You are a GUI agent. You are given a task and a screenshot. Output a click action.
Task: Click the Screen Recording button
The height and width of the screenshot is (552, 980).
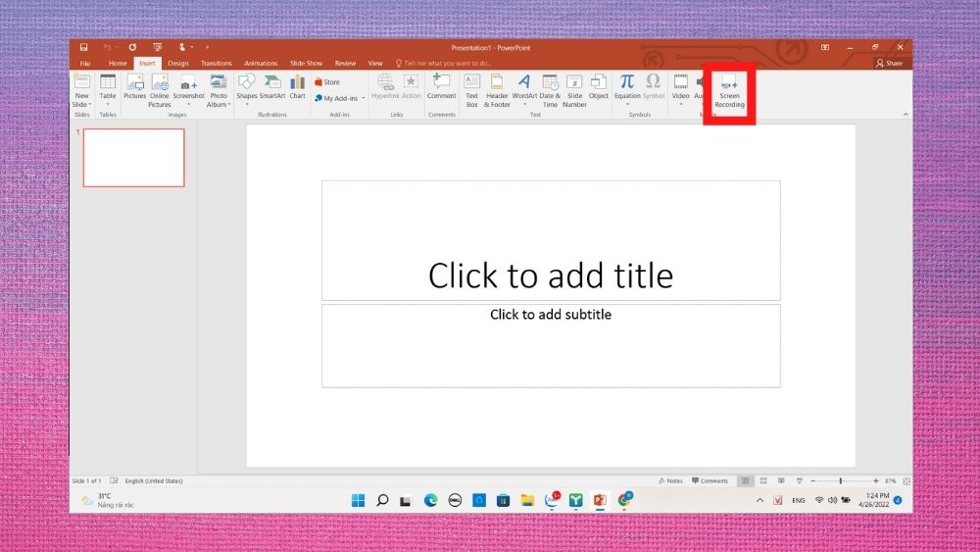pos(729,91)
